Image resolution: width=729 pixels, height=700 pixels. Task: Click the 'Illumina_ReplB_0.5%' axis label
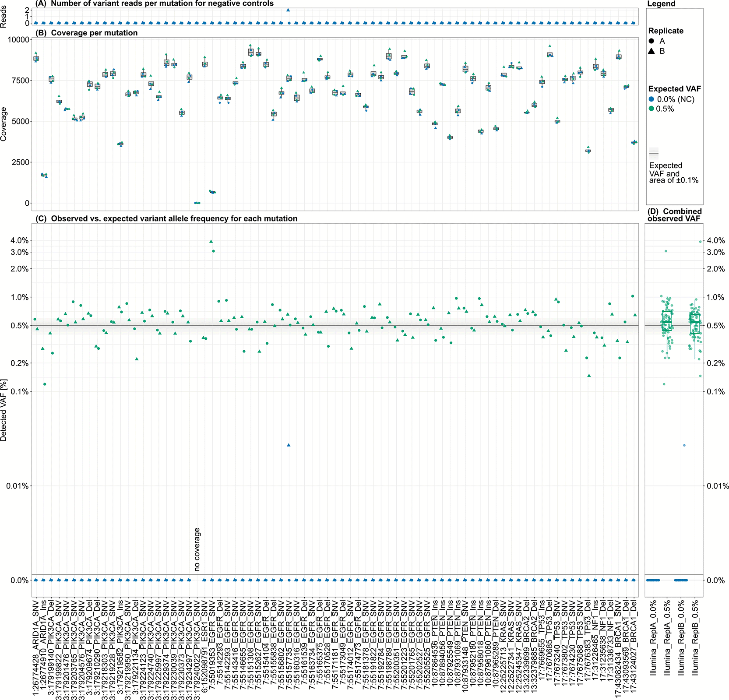pos(695,638)
